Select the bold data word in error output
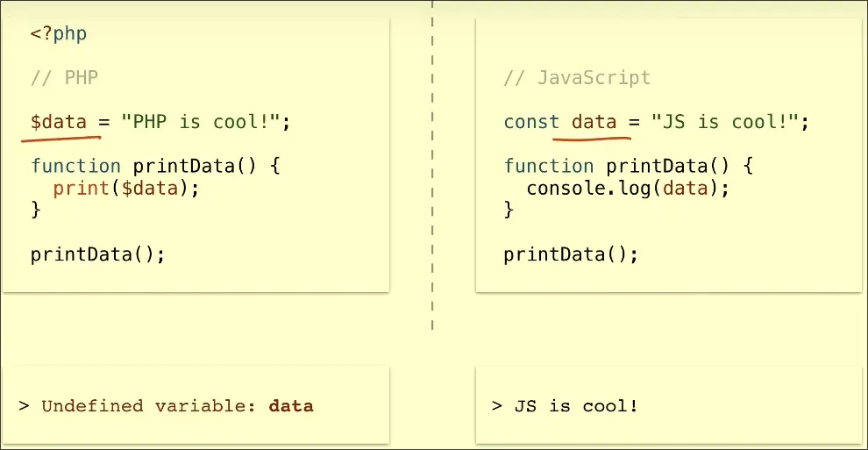868x450 pixels. coord(291,405)
